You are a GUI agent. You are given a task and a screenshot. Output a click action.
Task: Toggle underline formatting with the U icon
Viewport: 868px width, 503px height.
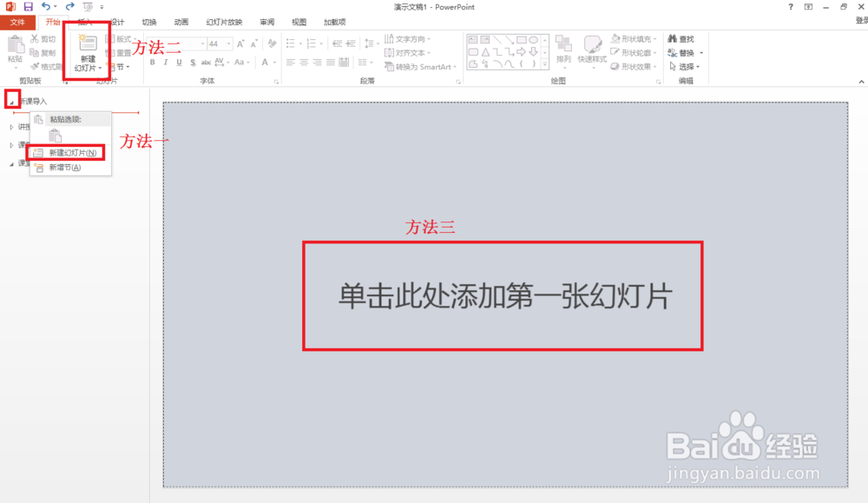pyautogui.click(x=179, y=62)
